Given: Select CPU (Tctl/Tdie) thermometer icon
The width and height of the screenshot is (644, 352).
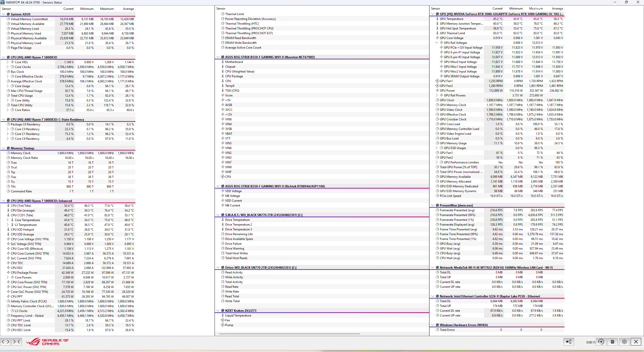Looking at the screenshot, I should click(8, 206).
